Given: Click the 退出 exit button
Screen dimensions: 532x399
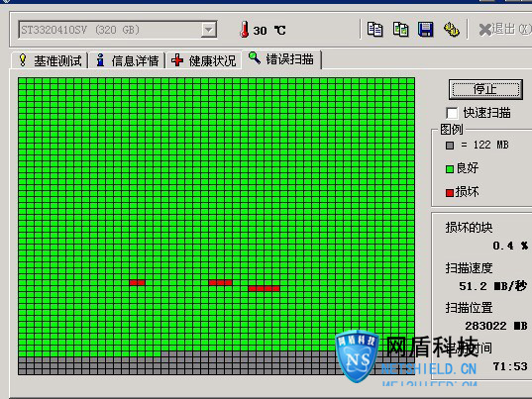Looking at the screenshot, I should [x=504, y=30].
